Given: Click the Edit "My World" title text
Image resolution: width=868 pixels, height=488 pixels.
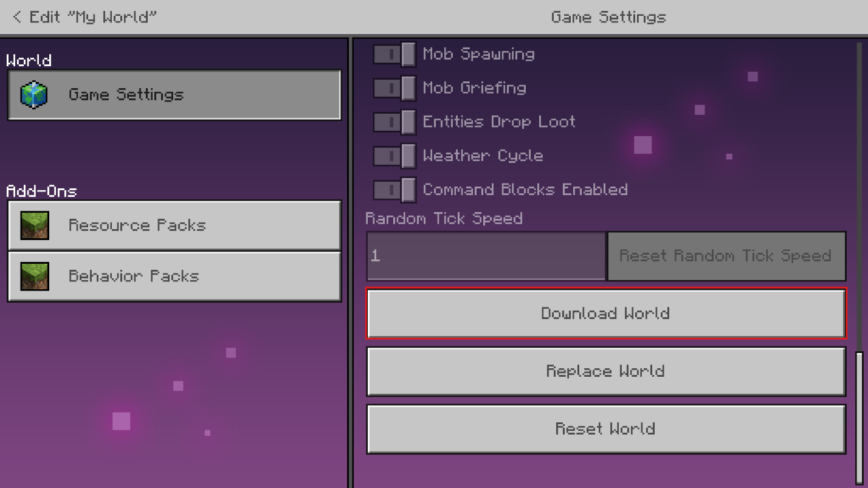Looking at the screenshot, I should click(x=93, y=17).
